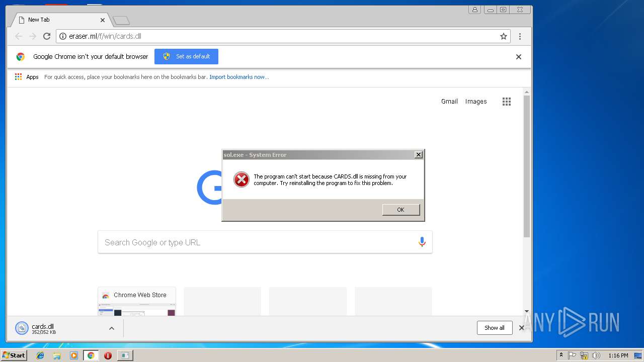Set Chrome as default browser
Screen dimensions: 644x362
point(186,56)
